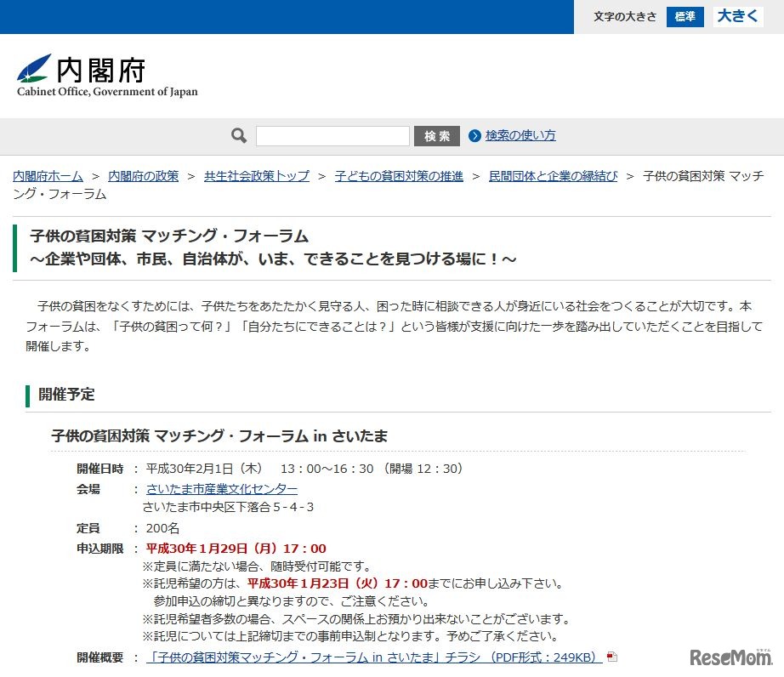
Task: Open 内閣府の政策 from the breadcrumb trail
Action: point(145,175)
